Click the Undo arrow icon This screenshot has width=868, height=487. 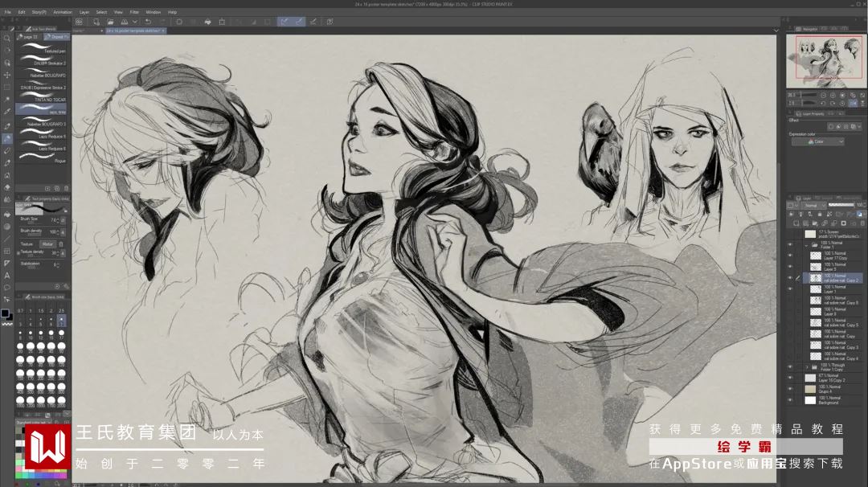149,22
